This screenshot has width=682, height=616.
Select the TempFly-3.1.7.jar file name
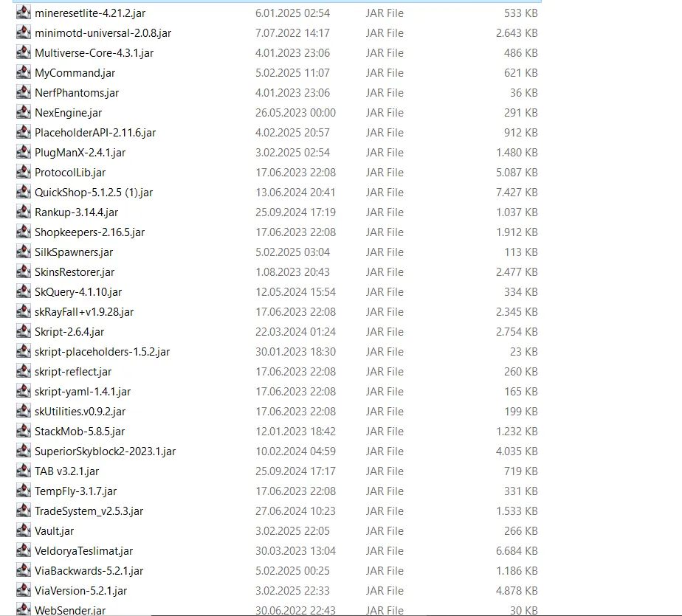[x=76, y=491]
